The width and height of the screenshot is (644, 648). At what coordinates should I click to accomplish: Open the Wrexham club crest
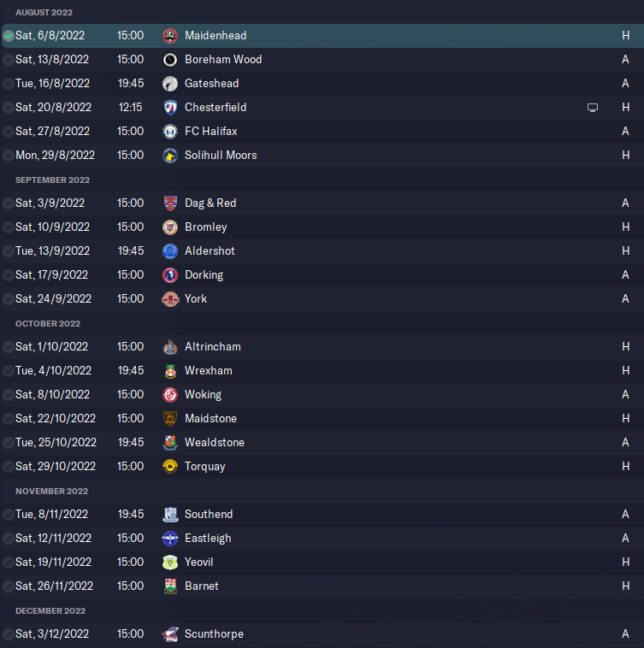(170, 371)
